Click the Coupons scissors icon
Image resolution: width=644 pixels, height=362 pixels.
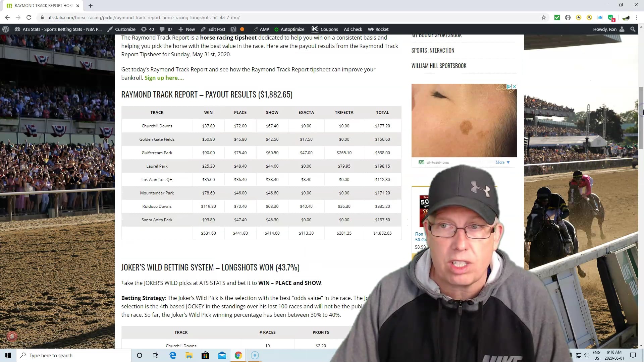pyautogui.click(x=314, y=29)
